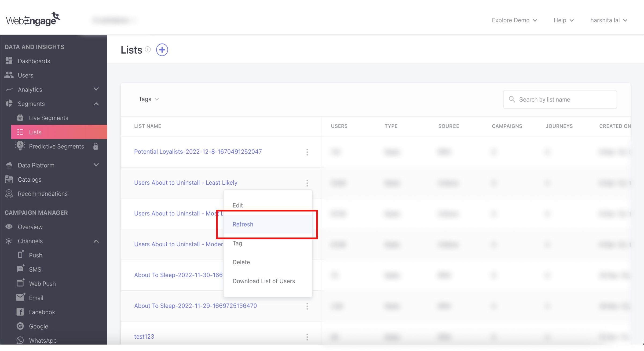Open Dashboards from the sidebar

34,61
